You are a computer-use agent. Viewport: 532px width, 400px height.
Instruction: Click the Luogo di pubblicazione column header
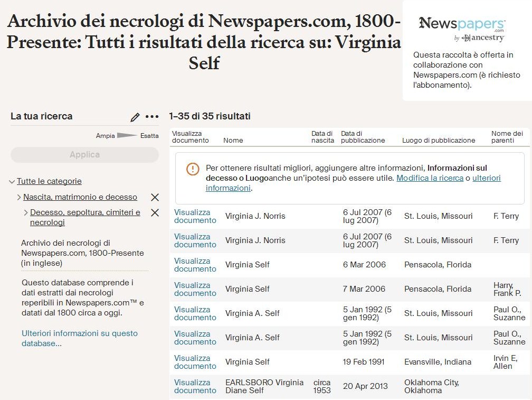(x=439, y=140)
